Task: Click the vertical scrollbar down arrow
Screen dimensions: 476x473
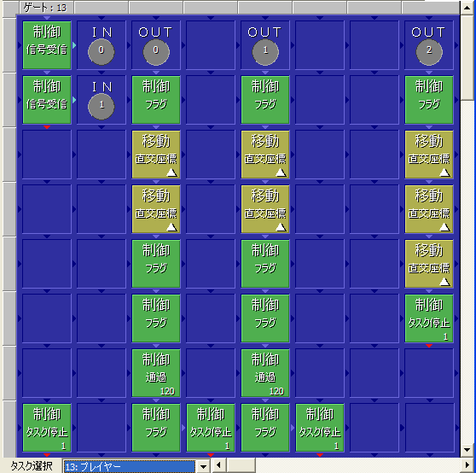Action: pos(467,450)
